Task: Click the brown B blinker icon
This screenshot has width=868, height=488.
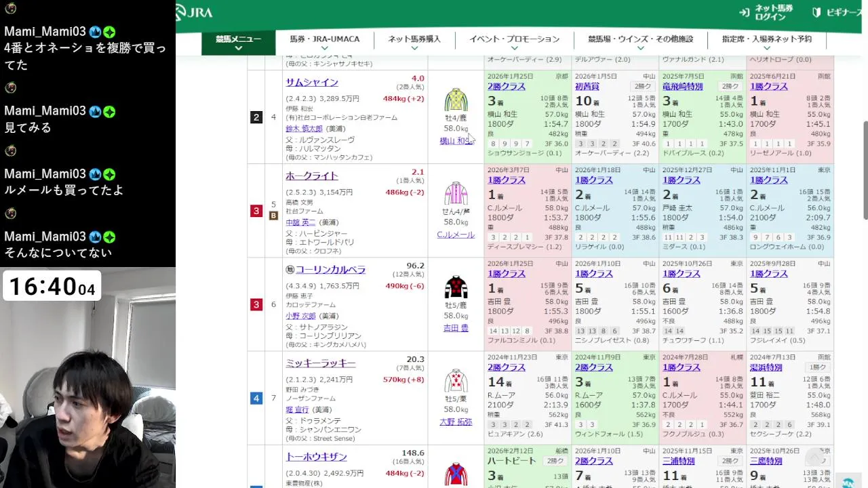Action: click(274, 216)
